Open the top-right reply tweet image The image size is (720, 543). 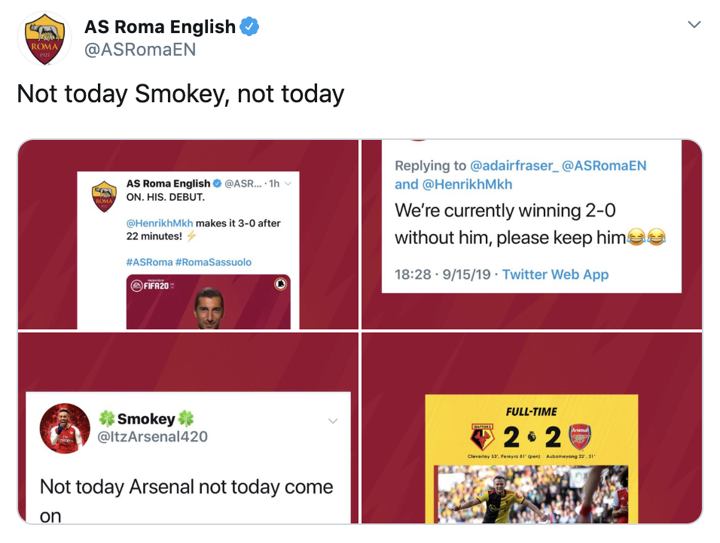click(531, 235)
